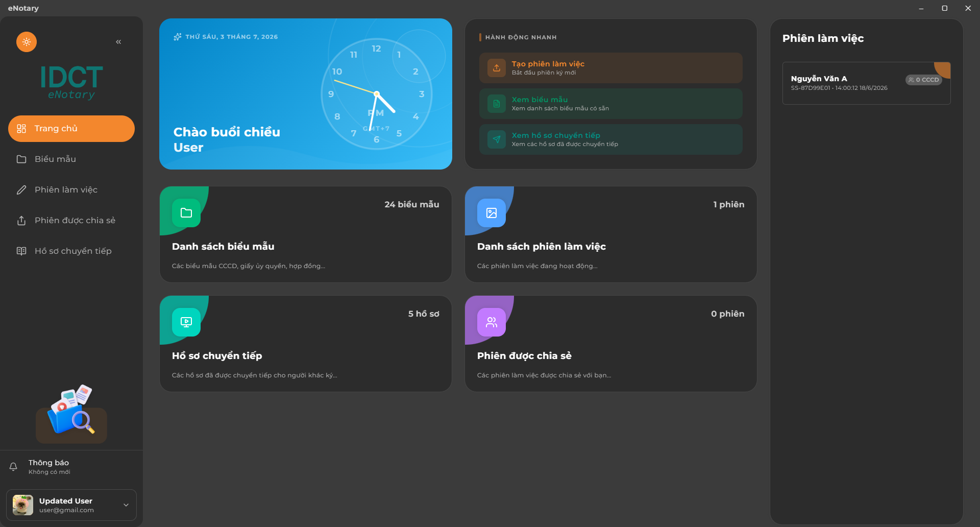Image resolution: width=980 pixels, height=527 pixels.
Task: Click the 5 hồ sơ count
Action: (424, 314)
